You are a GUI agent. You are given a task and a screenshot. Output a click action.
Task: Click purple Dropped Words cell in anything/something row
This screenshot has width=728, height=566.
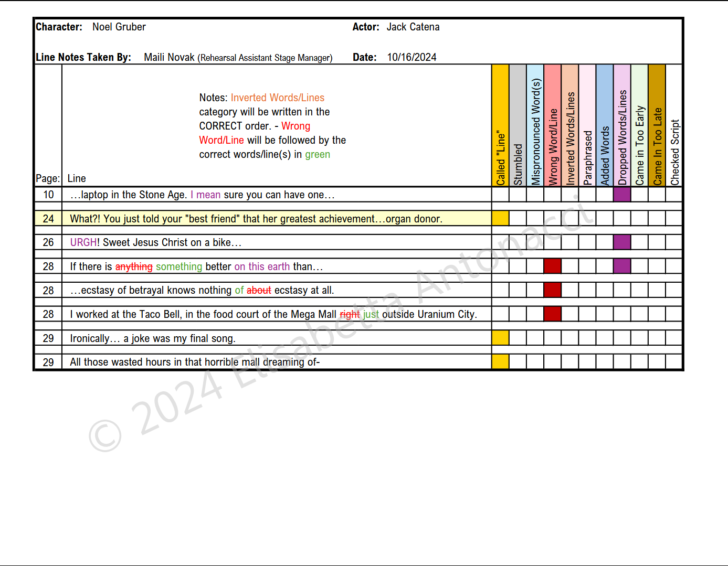(622, 266)
